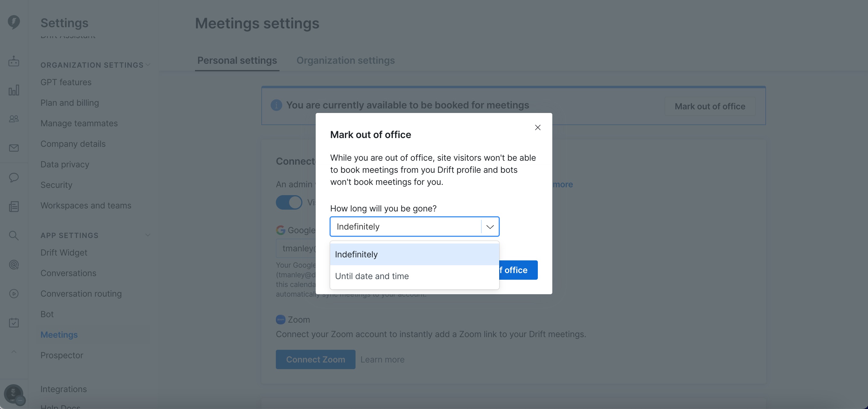Open the bot playbooks sidebar icon
The height and width of the screenshot is (409, 868).
[x=14, y=61]
